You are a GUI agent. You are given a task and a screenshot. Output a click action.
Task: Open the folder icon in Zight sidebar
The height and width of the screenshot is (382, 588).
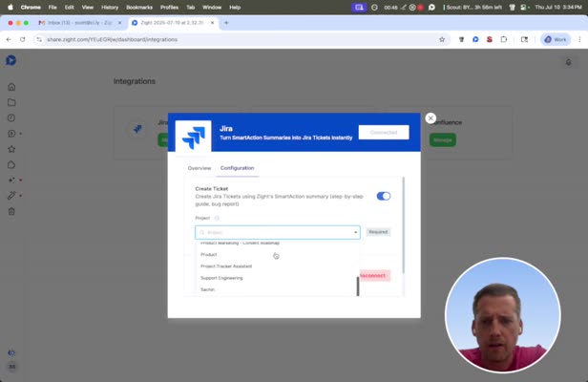tap(11, 102)
